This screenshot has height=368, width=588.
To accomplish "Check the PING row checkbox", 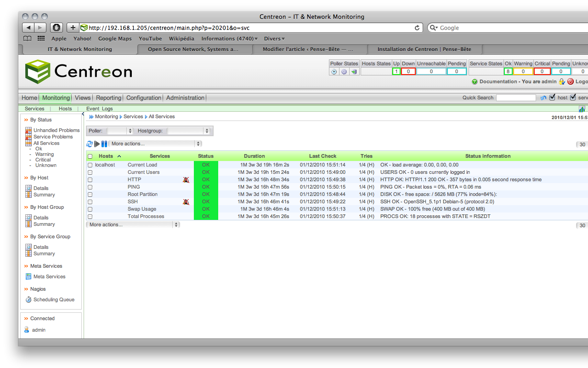I will (x=90, y=187).
